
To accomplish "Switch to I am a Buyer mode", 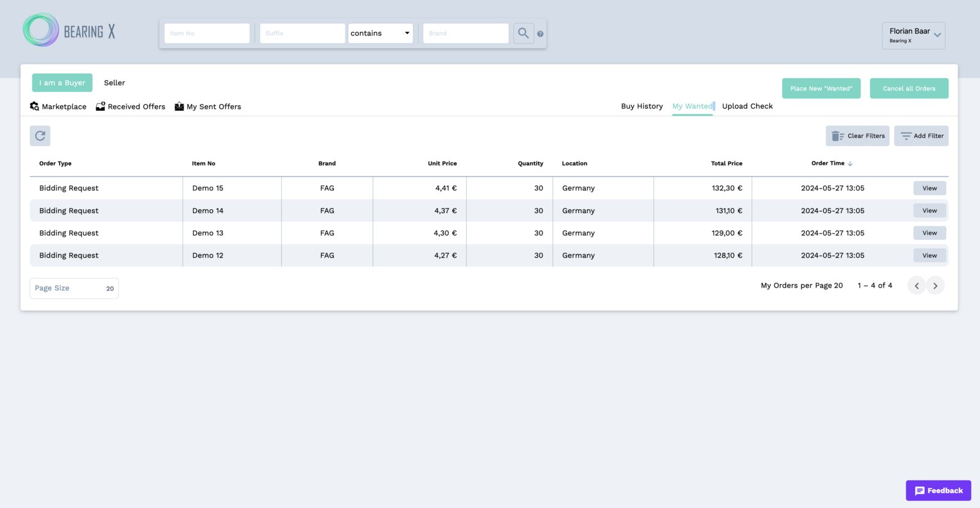I will [x=62, y=83].
